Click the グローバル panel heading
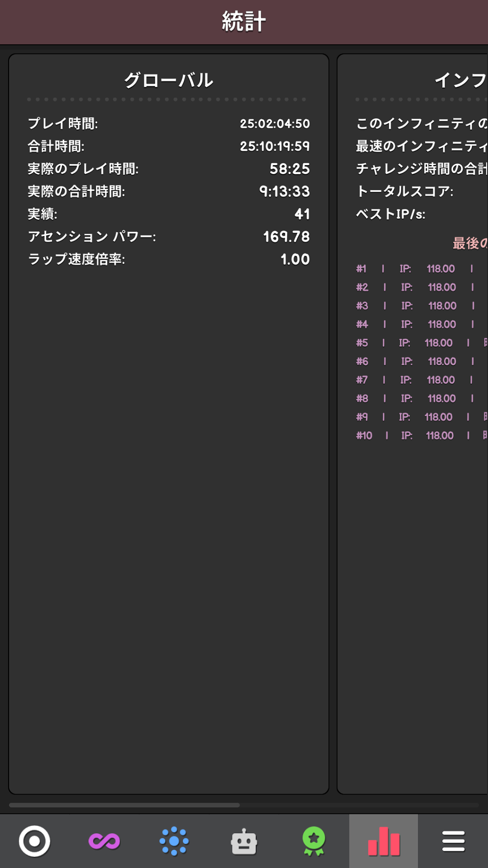The width and height of the screenshot is (488, 868). (x=169, y=80)
